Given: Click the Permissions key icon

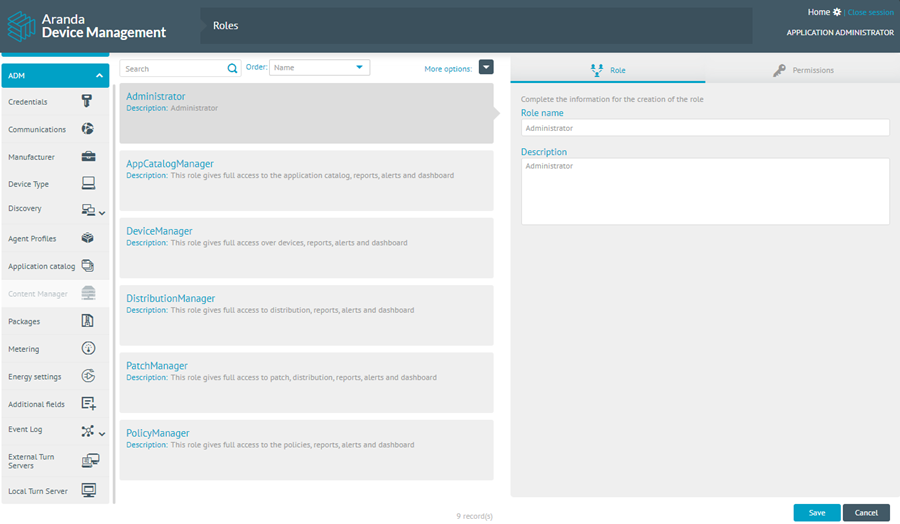Looking at the screenshot, I should 779,70.
